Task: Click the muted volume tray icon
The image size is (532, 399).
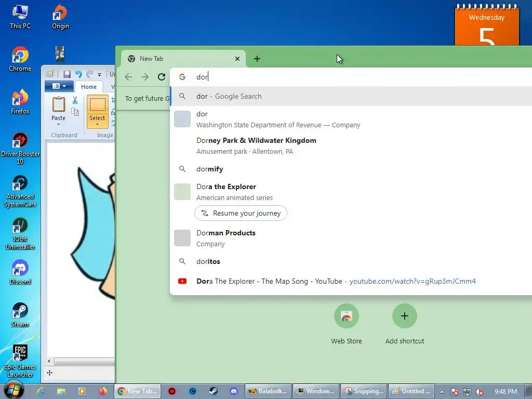Action: point(479,392)
